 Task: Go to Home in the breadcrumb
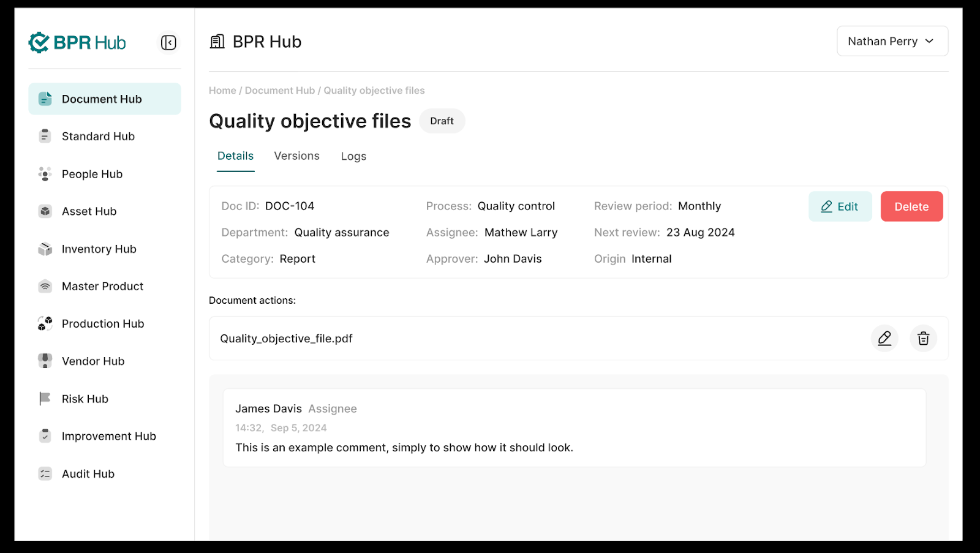(x=222, y=91)
